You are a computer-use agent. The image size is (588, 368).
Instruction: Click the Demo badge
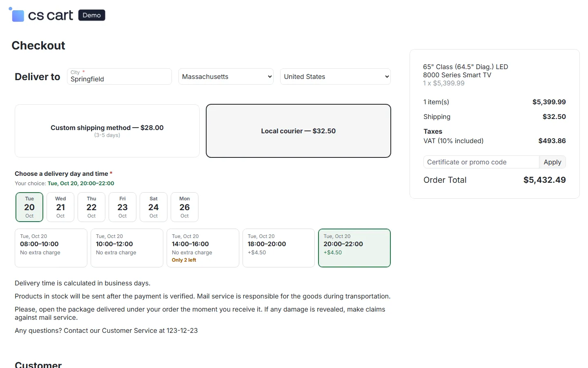[92, 15]
